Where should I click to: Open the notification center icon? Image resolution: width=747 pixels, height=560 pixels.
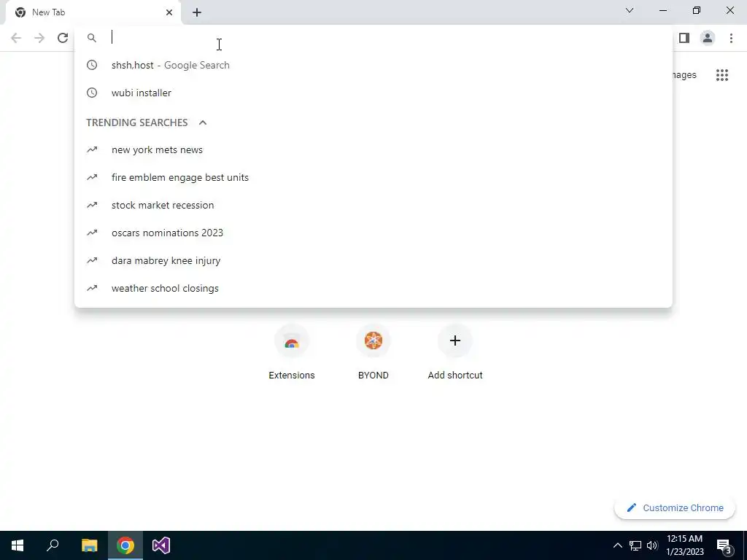(724, 545)
